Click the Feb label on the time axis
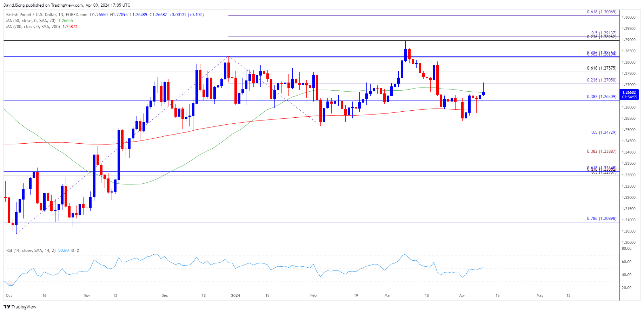Viewport: 644px width, 313px height. pos(313,296)
